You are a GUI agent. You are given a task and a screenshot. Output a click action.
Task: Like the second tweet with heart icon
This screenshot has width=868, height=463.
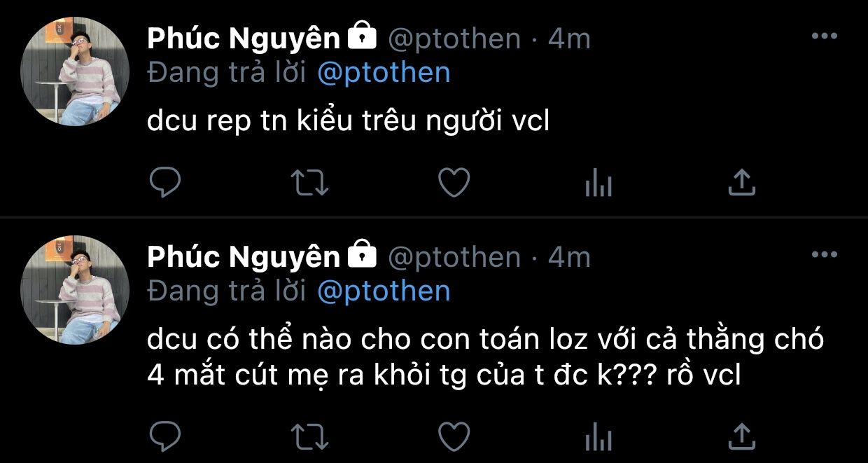(x=454, y=436)
